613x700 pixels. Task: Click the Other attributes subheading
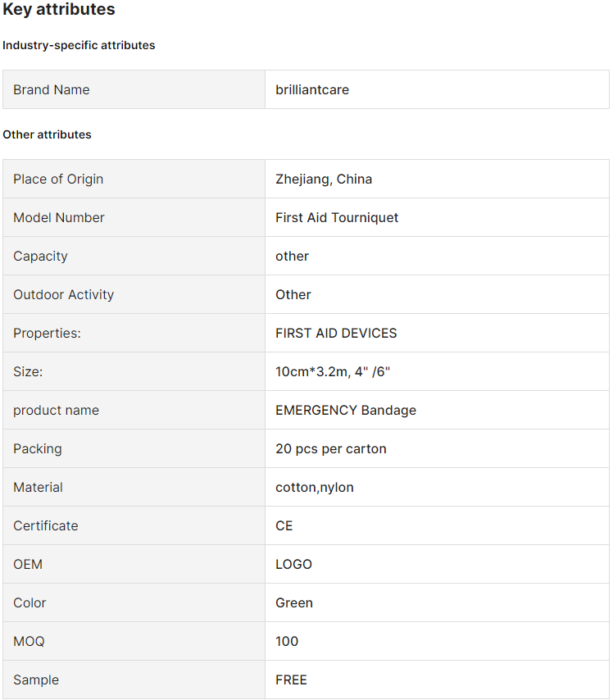coord(47,134)
